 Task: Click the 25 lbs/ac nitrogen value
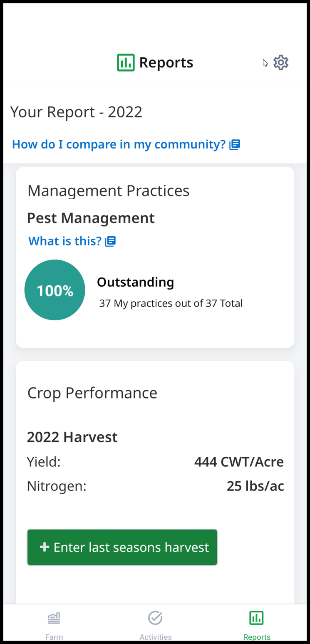tap(255, 486)
